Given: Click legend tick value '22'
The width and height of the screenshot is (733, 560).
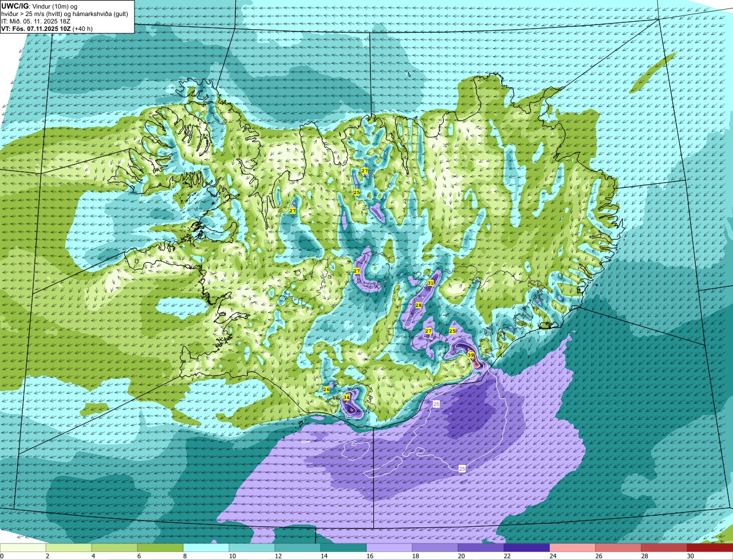Looking at the screenshot, I should point(507,556).
